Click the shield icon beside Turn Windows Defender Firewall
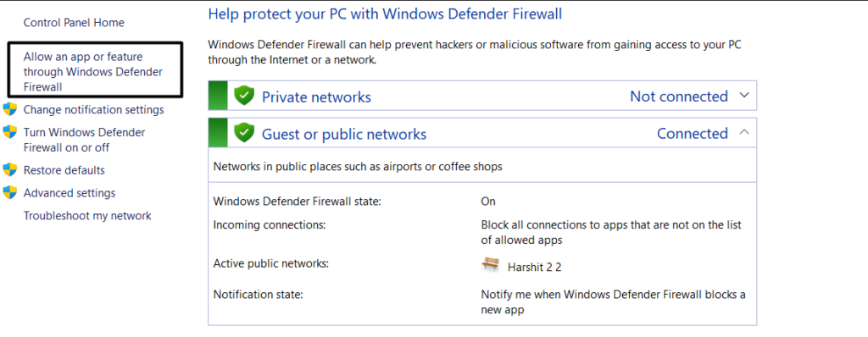 (10, 132)
